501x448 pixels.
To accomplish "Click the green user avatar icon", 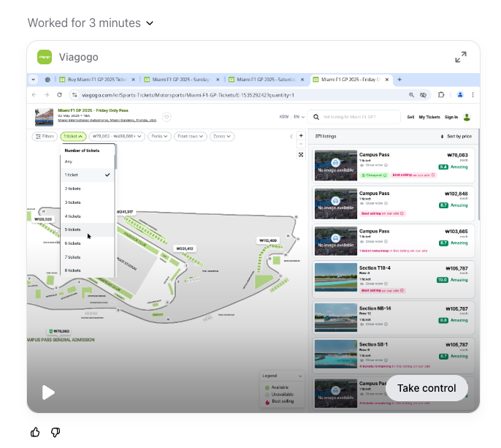I will [x=467, y=118].
